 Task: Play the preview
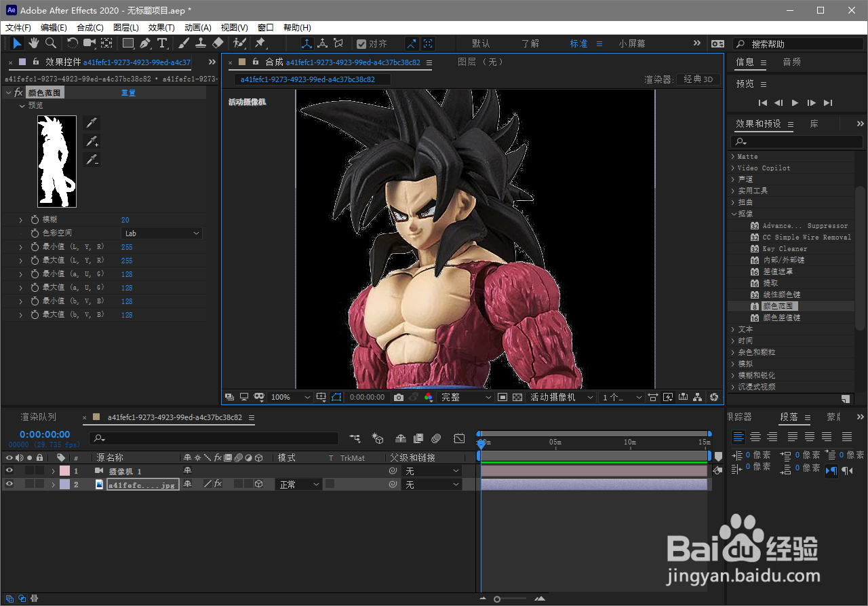click(x=795, y=103)
